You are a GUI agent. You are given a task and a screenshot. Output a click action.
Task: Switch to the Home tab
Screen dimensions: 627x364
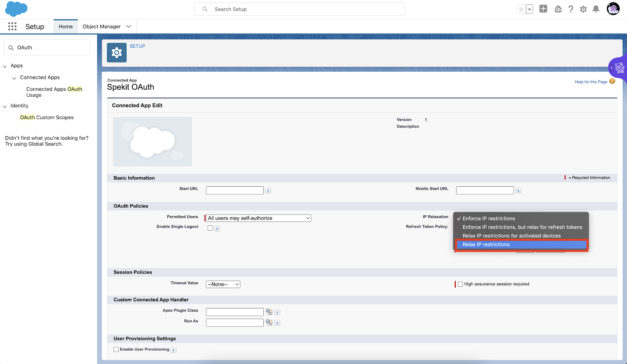pos(66,27)
